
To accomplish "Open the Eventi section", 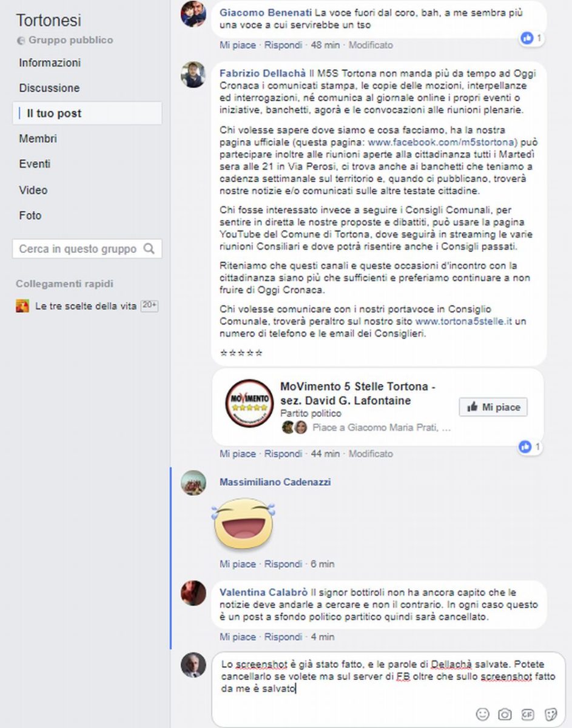I will coord(35,164).
